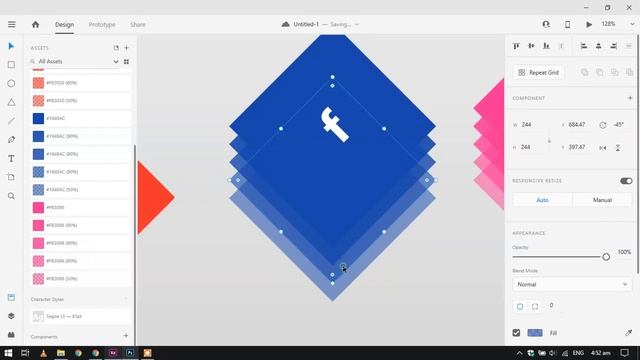Choose Auto responsive resize mode
This screenshot has height=360, width=640.
point(542,200)
